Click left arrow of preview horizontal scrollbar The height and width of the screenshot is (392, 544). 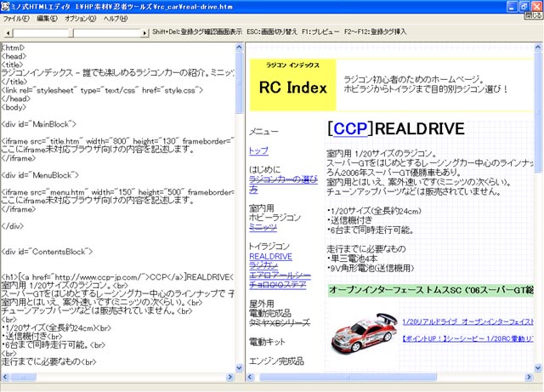251,377
